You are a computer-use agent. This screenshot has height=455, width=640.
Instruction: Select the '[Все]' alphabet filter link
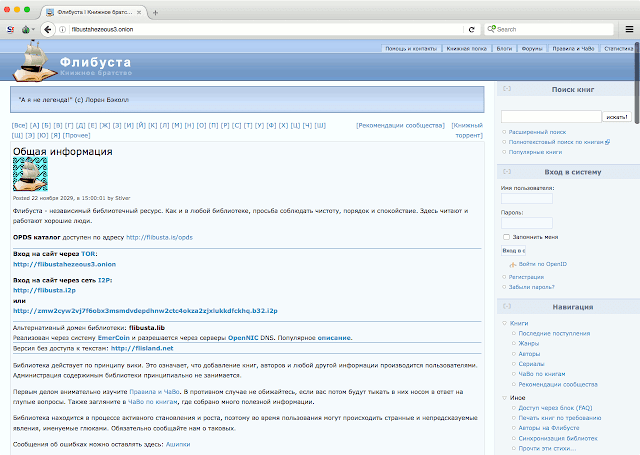20,126
